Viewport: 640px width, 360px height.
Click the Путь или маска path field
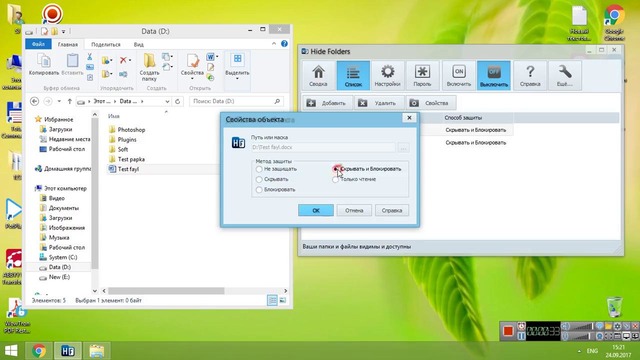click(323, 147)
